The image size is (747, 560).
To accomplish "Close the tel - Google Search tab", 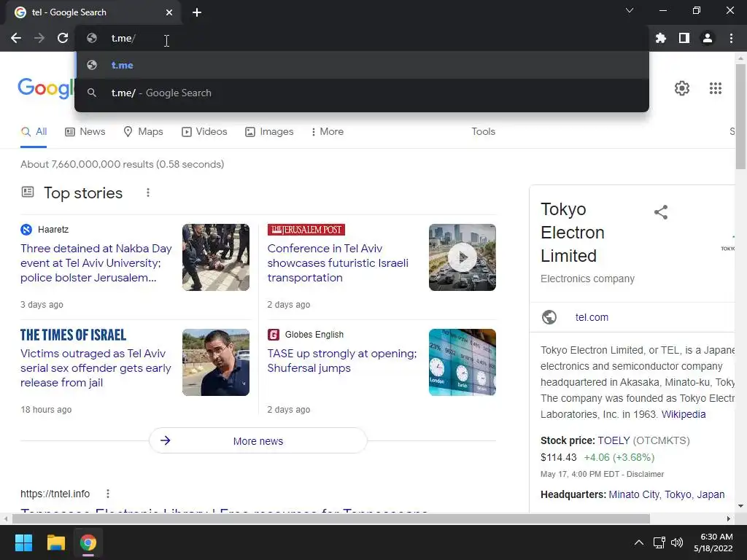I will (x=169, y=12).
